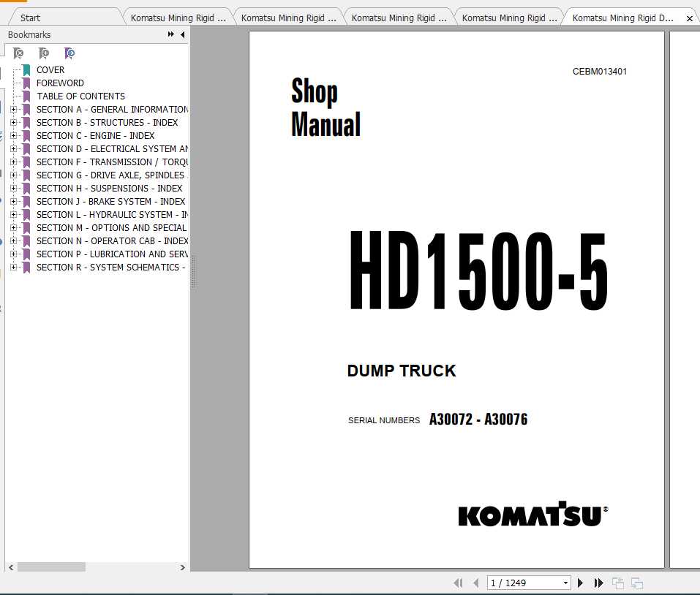
Task: Select SECTION J - BRAKE SYSTEM bookmark
Action: pyautogui.click(x=110, y=202)
